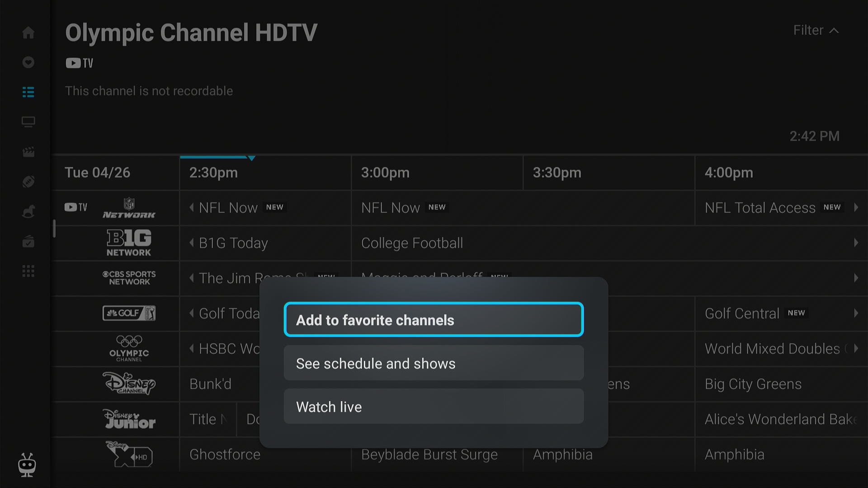Image resolution: width=868 pixels, height=488 pixels.
Task: Open the TV shows monitor icon
Action: tap(28, 122)
